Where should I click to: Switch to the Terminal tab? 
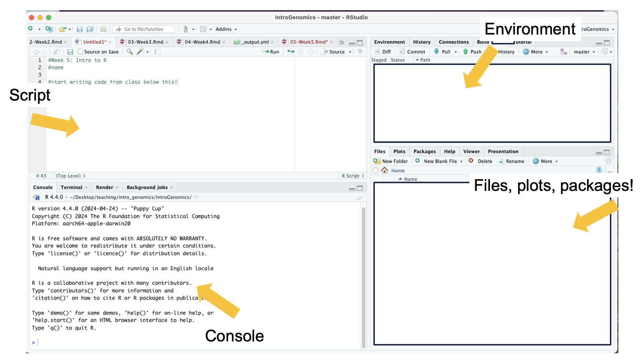[x=72, y=187]
